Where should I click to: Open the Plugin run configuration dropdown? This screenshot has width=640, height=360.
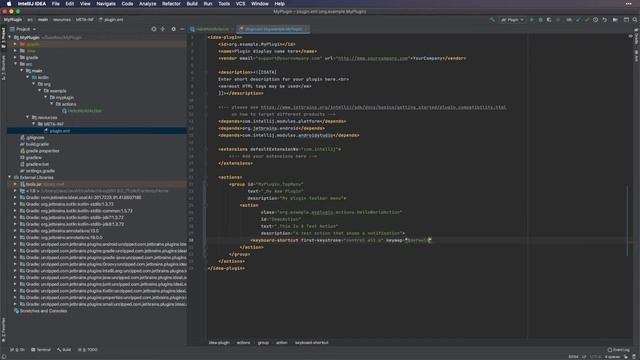click(x=512, y=20)
